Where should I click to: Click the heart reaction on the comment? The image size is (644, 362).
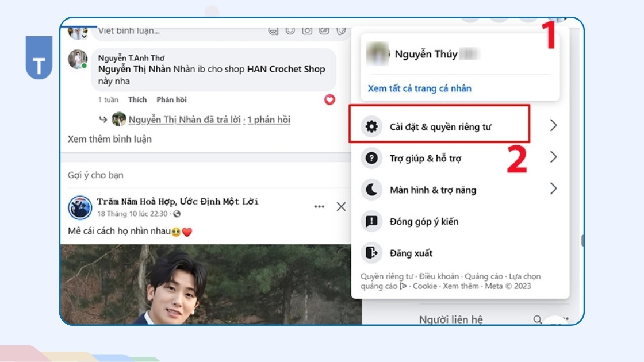[329, 99]
